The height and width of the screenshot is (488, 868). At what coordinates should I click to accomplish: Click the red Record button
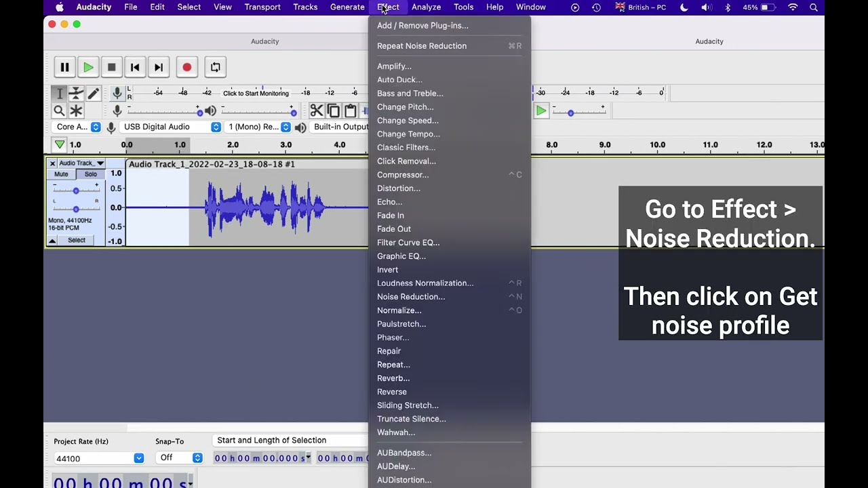point(186,67)
